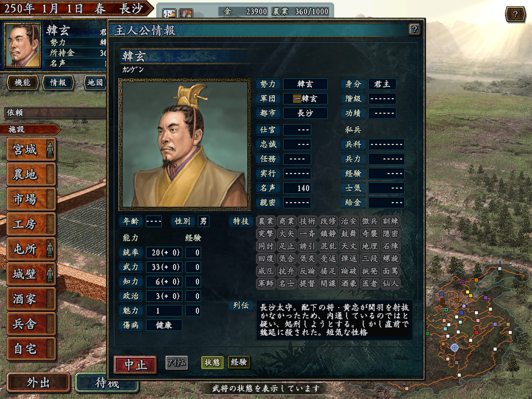
Task: Click 韓玄's portrait thumbnail at top left
Action: (x=23, y=46)
